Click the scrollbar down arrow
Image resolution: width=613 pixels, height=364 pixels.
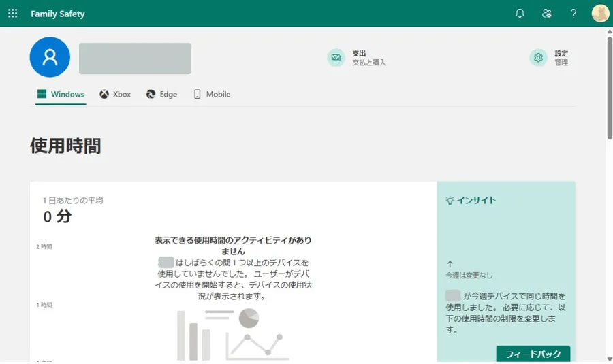(x=609, y=359)
